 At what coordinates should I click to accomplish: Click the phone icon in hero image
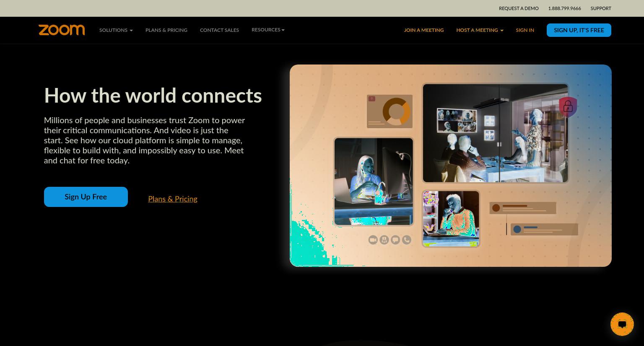pos(407,240)
